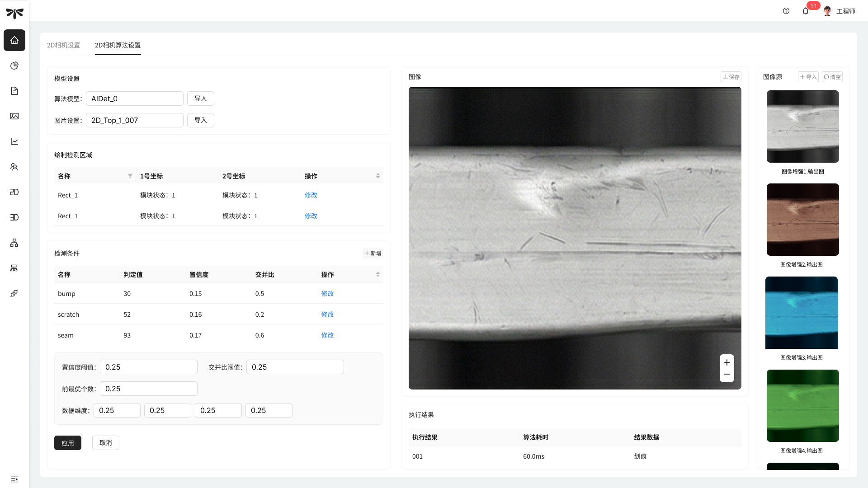Zoom in on the image with plus
This screenshot has width=868, height=488.
click(727, 362)
